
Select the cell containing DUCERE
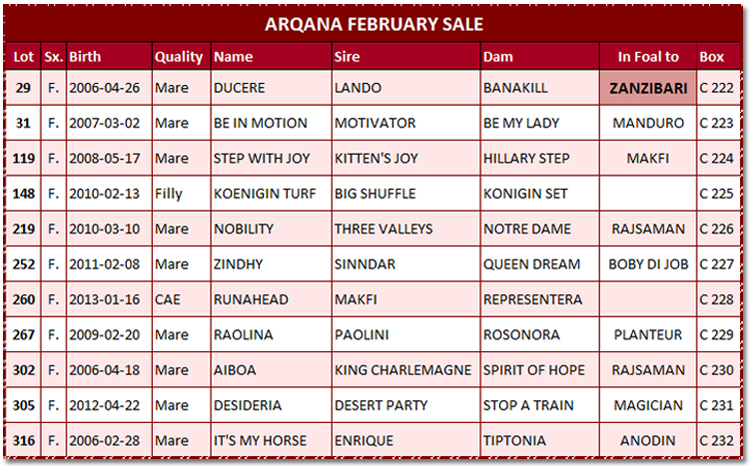(x=271, y=88)
